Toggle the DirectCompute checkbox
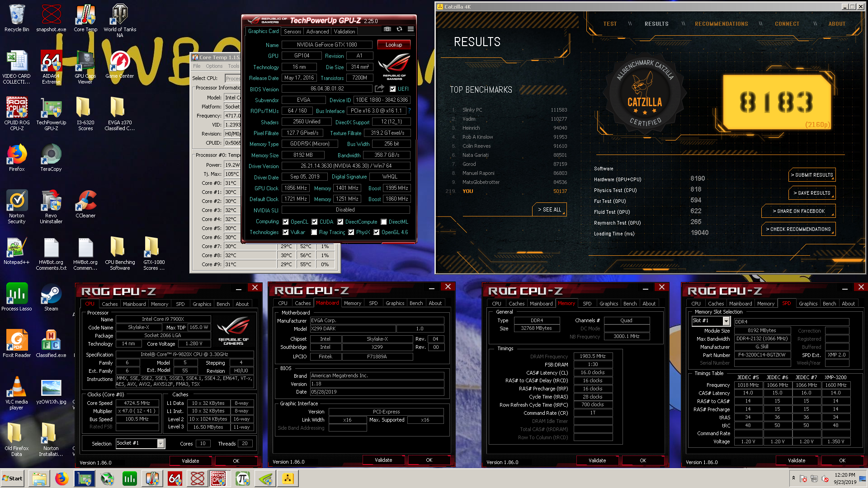The width and height of the screenshot is (868, 488). pos(340,222)
